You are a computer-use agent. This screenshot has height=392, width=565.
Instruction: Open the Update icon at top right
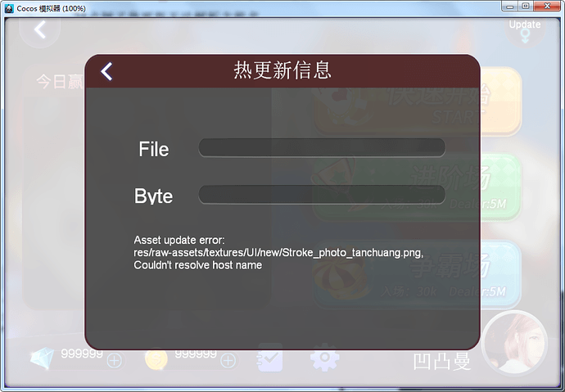(x=525, y=31)
